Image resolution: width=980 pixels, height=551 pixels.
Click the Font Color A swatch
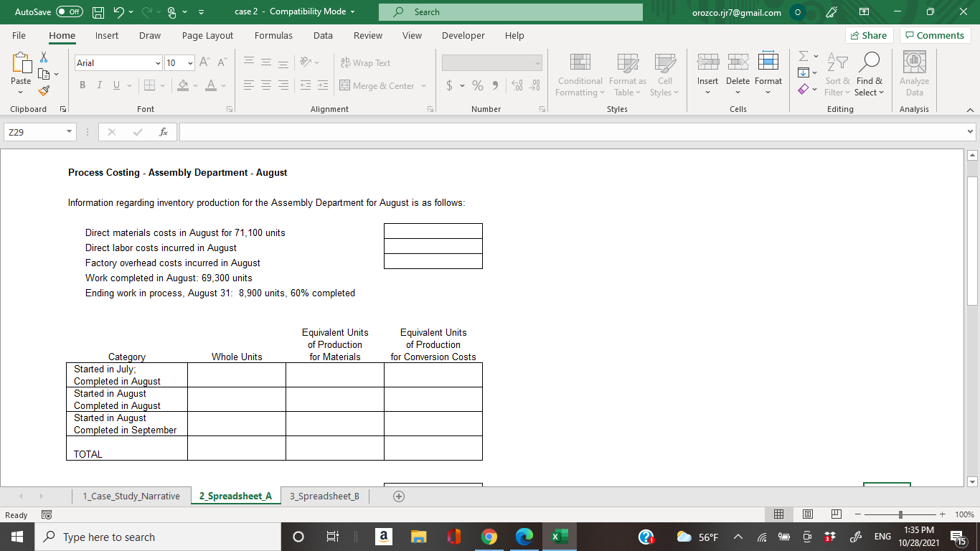click(x=210, y=86)
